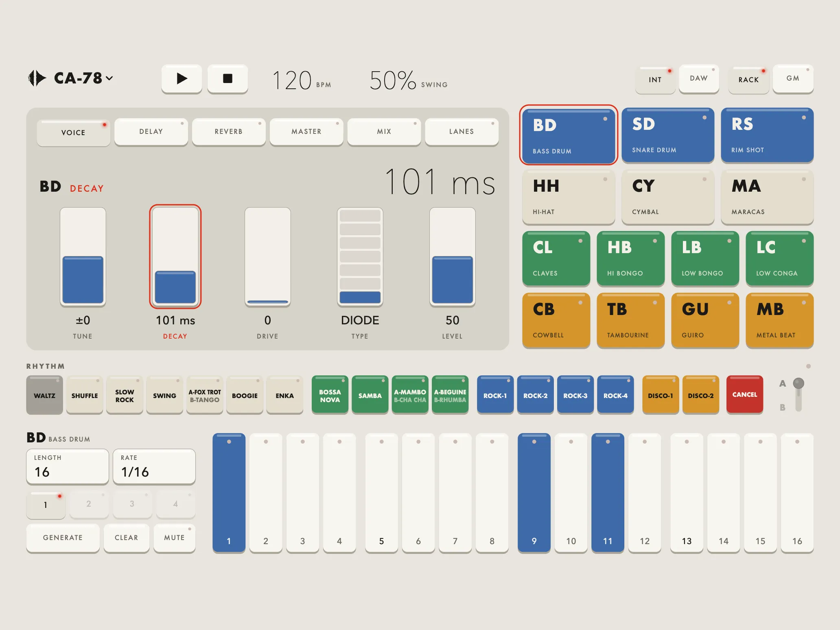Click the Stop transport button
Viewport: 840px width, 630px height.
pyautogui.click(x=227, y=79)
